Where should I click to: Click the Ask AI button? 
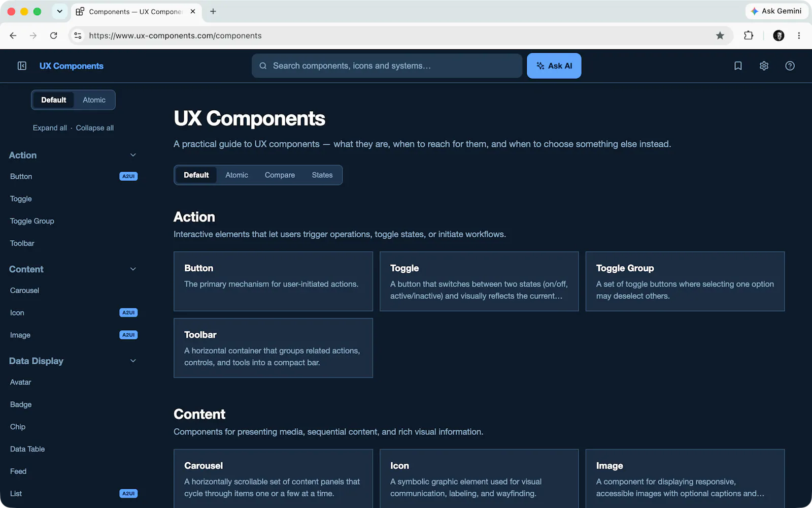point(554,66)
